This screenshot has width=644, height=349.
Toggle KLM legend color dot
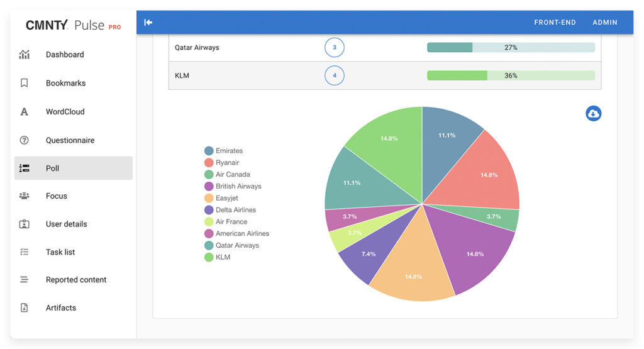click(209, 257)
